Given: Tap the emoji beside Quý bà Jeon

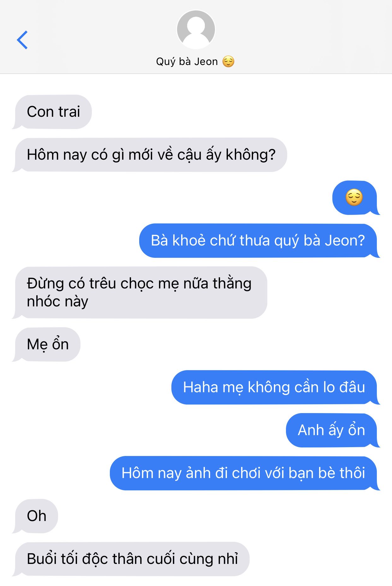Looking at the screenshot, I should [x=228, y=62].
